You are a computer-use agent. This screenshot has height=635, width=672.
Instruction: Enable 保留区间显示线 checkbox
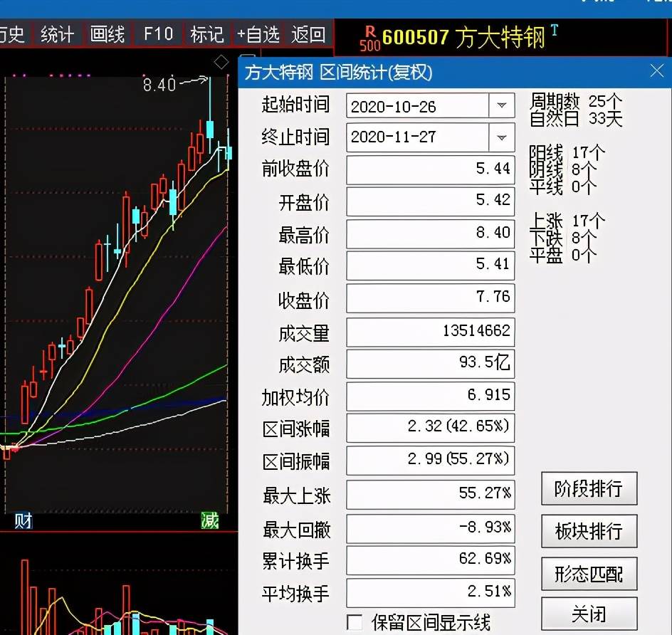[x=355, y=622]
